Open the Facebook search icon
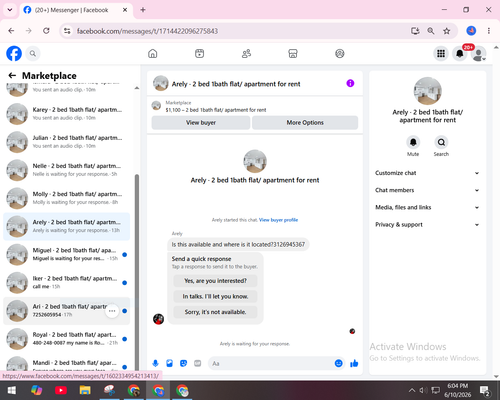Viewport: 500px width, 400px height. point(33,53)
